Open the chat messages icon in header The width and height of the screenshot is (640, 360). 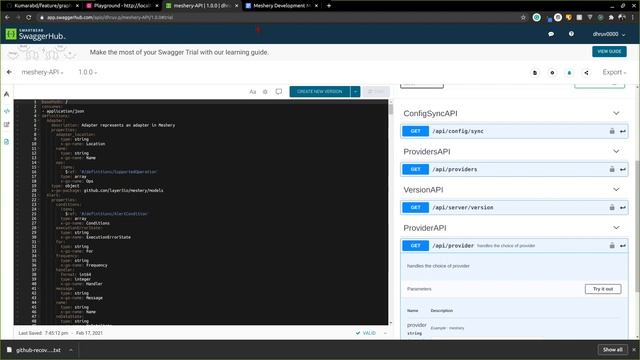[551, 34]
